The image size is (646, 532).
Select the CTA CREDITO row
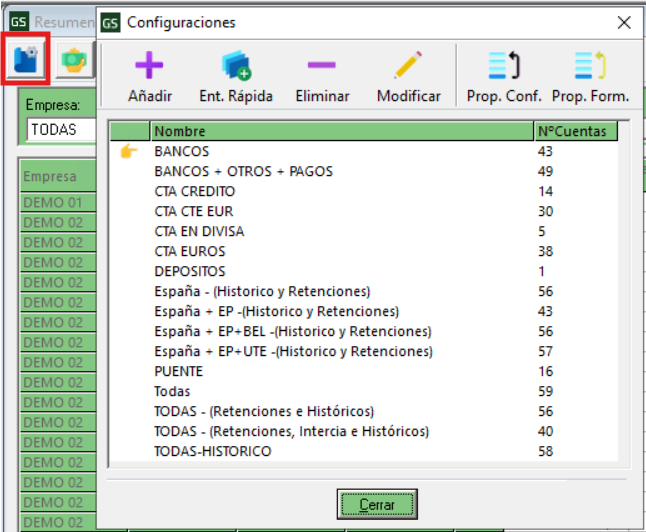click(x=364, y=191)
